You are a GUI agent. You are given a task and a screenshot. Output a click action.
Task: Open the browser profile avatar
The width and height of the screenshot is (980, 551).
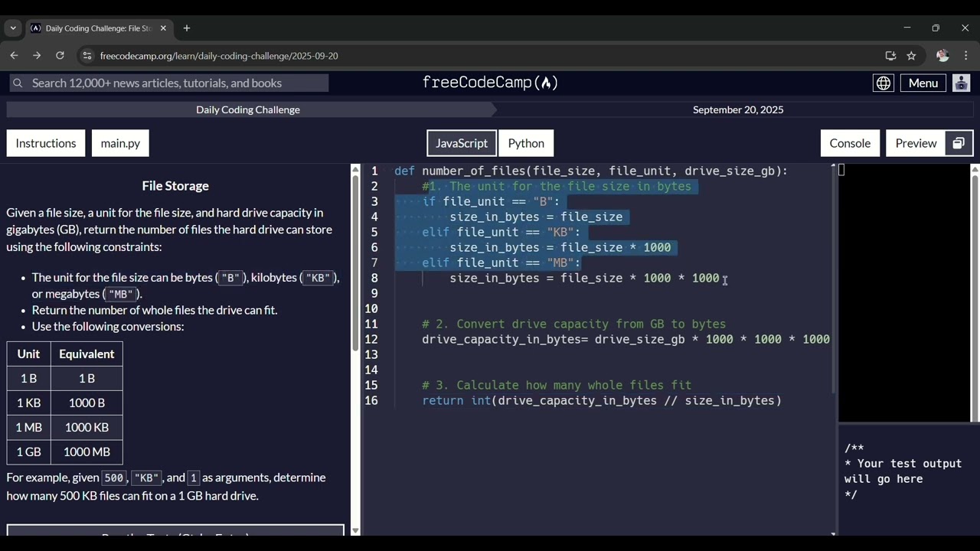[942, 56]
